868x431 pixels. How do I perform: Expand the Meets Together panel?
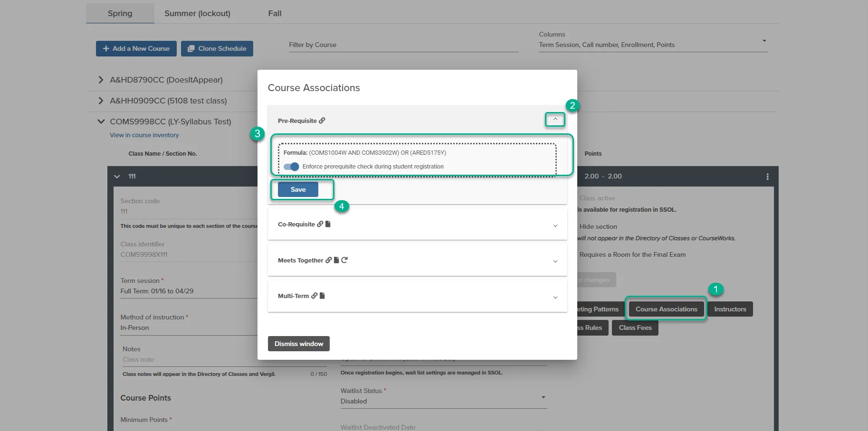tap(555, 262)
